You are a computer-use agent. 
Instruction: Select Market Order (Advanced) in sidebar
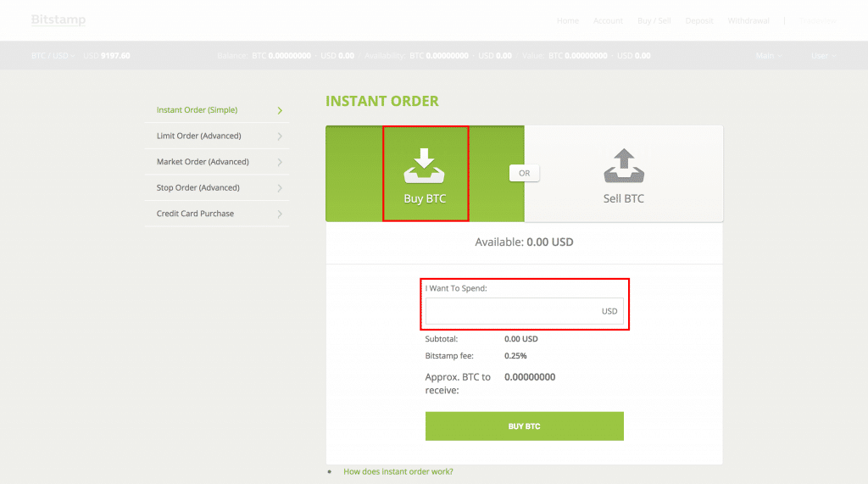coord(203,162)
